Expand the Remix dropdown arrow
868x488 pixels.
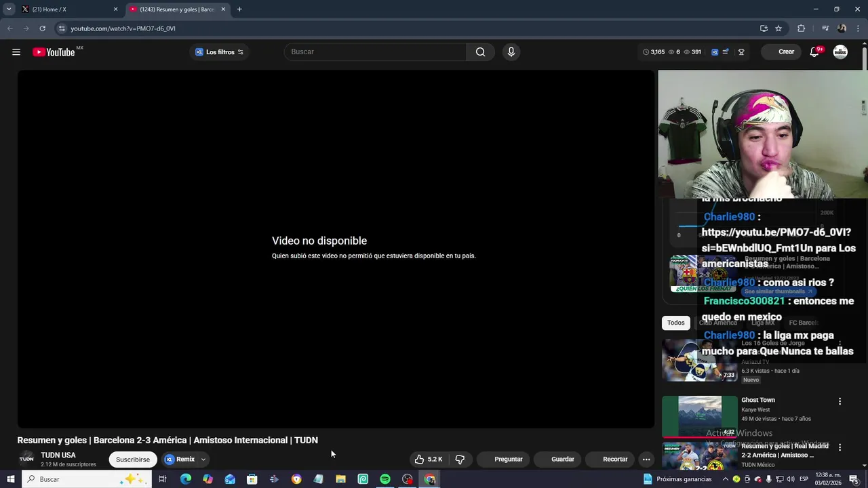203,459
